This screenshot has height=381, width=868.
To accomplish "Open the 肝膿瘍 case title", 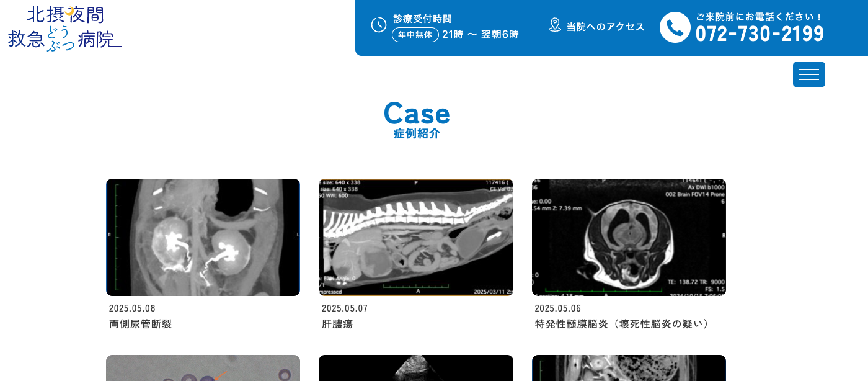I will 337,324.
